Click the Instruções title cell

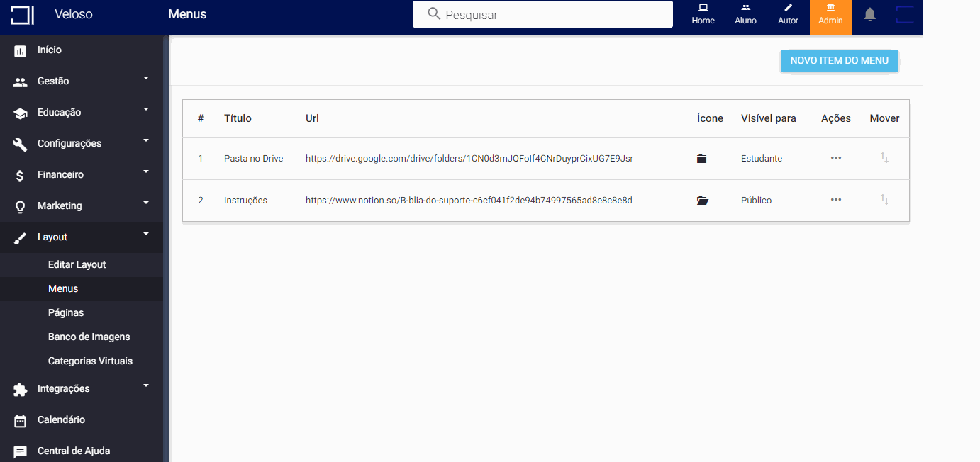point(245,201)
